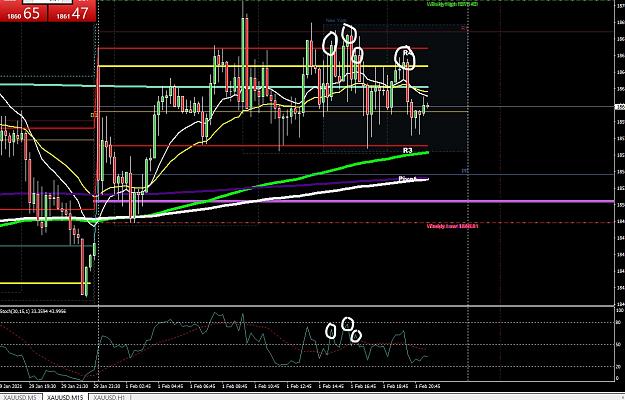Click the Pivot level label on the chart

tap(407, 180)
